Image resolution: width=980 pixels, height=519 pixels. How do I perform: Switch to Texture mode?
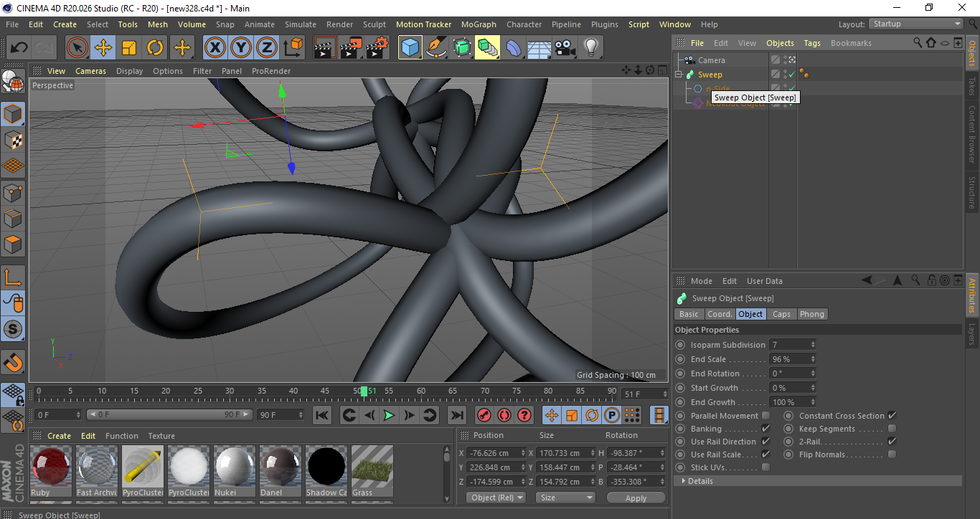click(x=13, y=140)
